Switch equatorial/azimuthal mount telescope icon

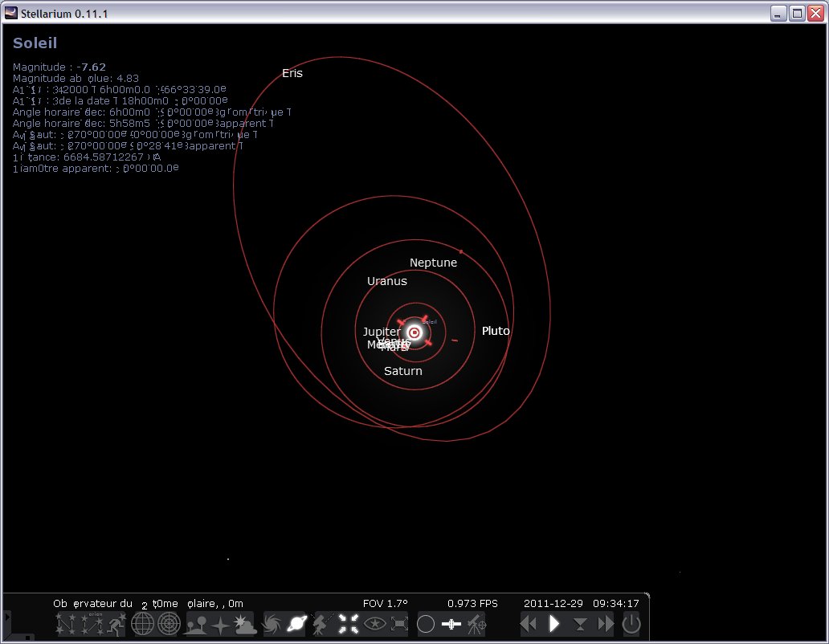pyautogui.click(x=323, y=623)
